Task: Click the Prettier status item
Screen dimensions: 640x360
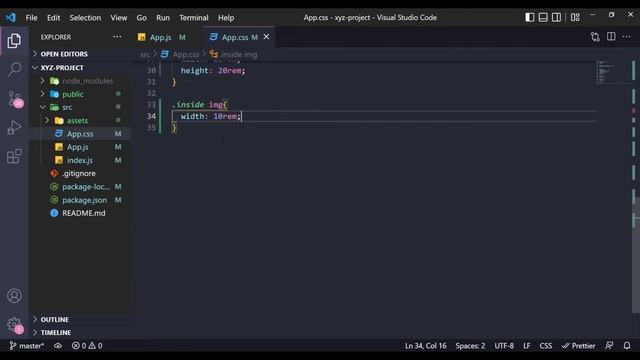Action: tap(578, 346)
